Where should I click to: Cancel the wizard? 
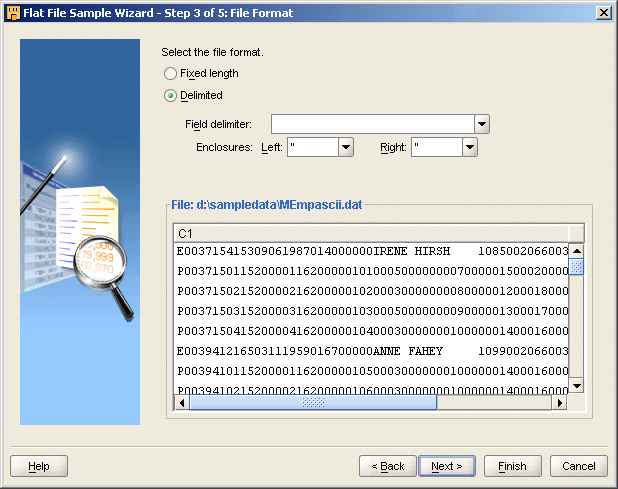pyautogui.click(x=579, y=466)
